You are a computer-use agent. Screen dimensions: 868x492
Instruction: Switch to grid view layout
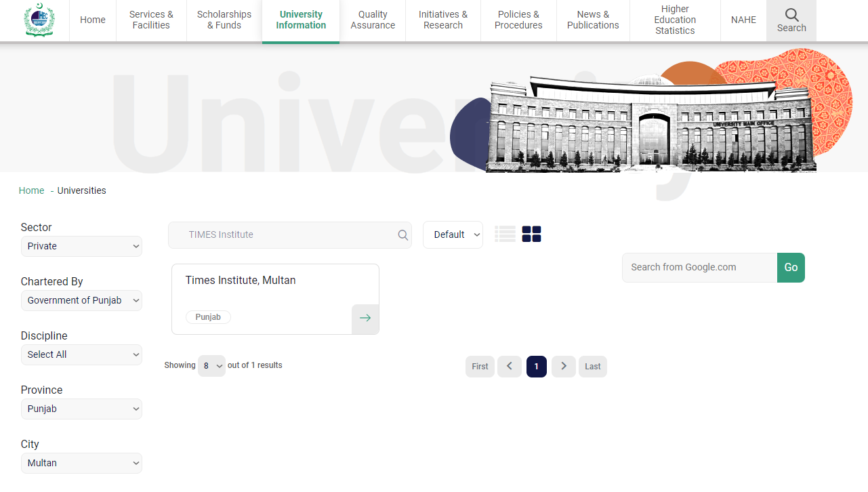(532, 234)
